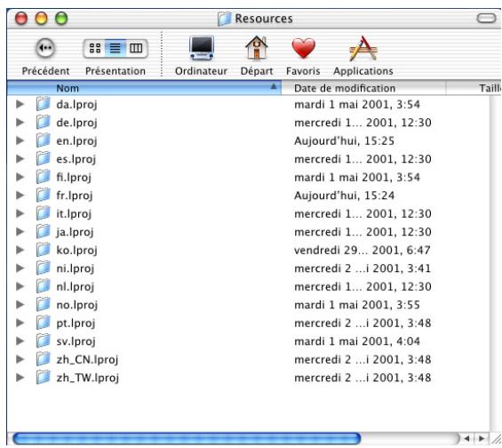Click the blue horizontal scrollbar thumb
Image resolution: width=502 pixels, height=448 pixels.
(x=187, y=438)
